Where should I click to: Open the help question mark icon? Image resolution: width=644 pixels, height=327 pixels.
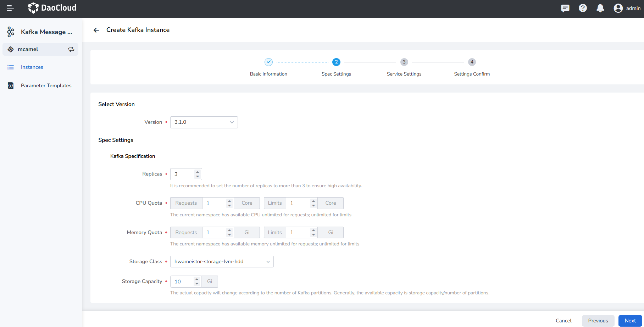[583, 8]
